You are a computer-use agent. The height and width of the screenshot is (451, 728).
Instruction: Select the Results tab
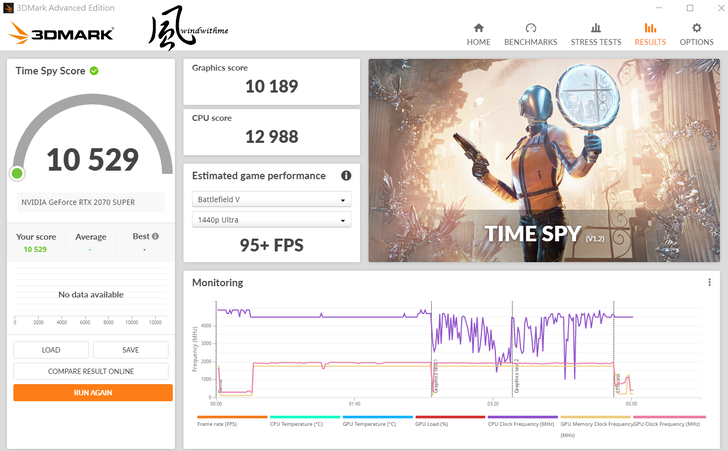coord(650,35)
